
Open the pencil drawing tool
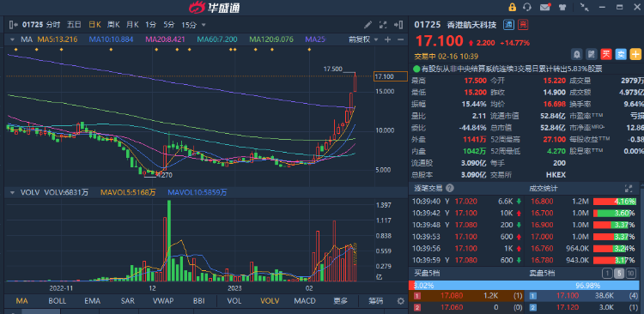click(x=368, y=25)
